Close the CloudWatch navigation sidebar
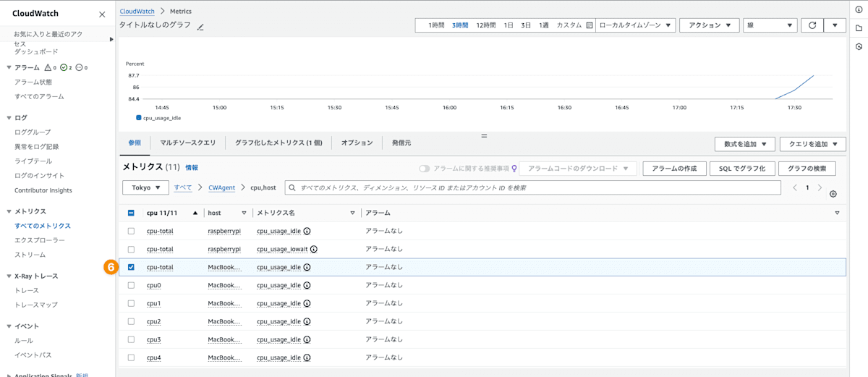Image resolution: width=868 pixels, height=377 pixels. tap(101, 14)
